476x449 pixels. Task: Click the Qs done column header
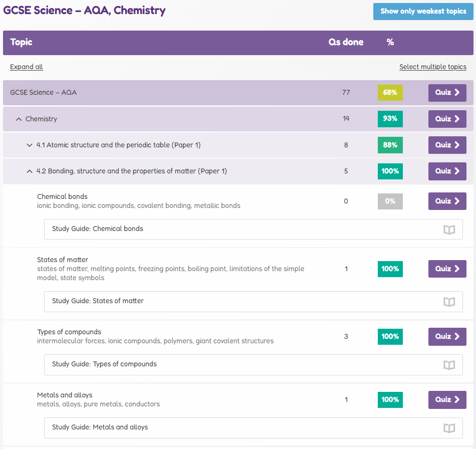pyautogui.click(x=346, y=42)
